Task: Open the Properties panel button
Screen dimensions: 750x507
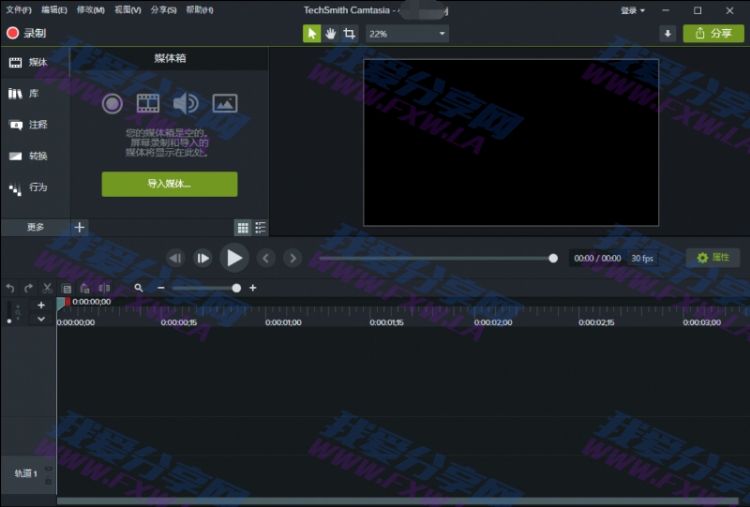Action: coord(713,258)
